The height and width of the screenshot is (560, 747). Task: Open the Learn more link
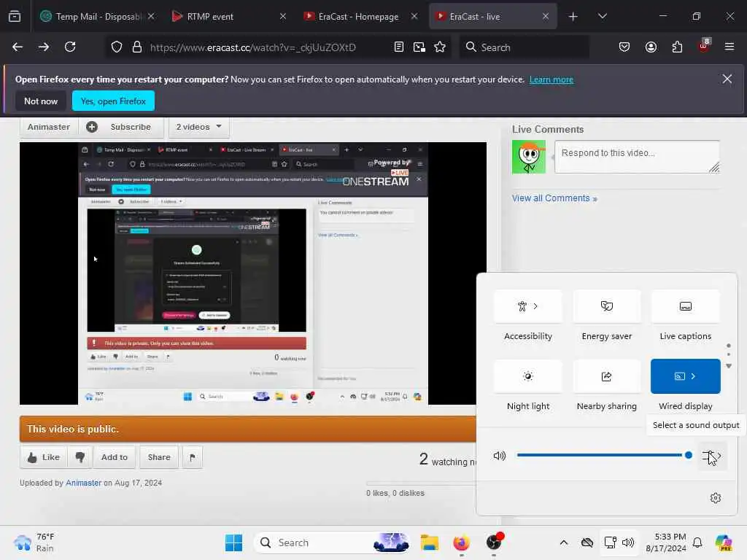[551, 79]
